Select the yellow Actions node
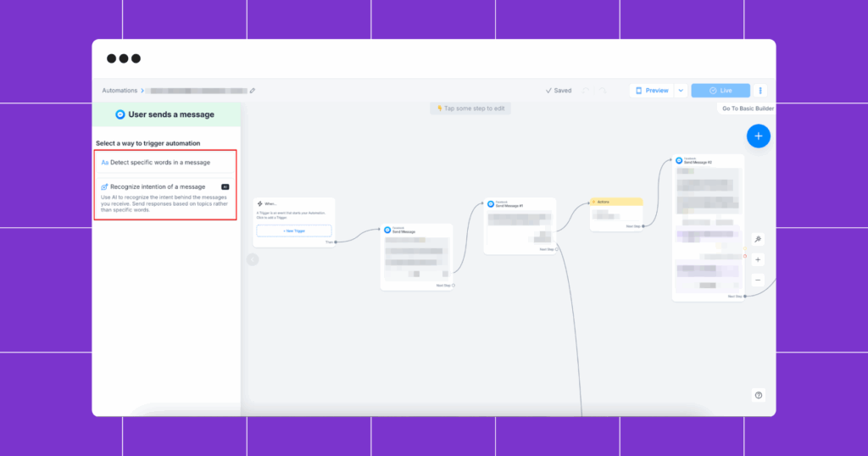The height and width of the screenshot is (456, 868). coord(616,202)
